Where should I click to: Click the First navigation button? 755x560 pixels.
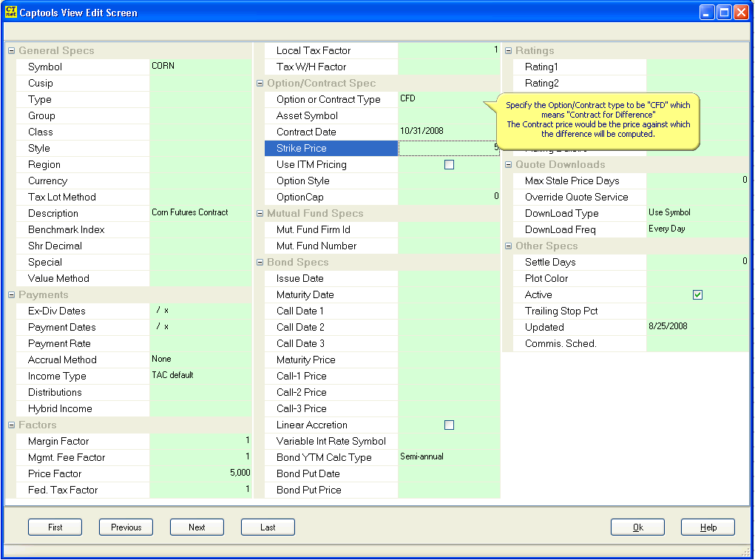[55, 527]
